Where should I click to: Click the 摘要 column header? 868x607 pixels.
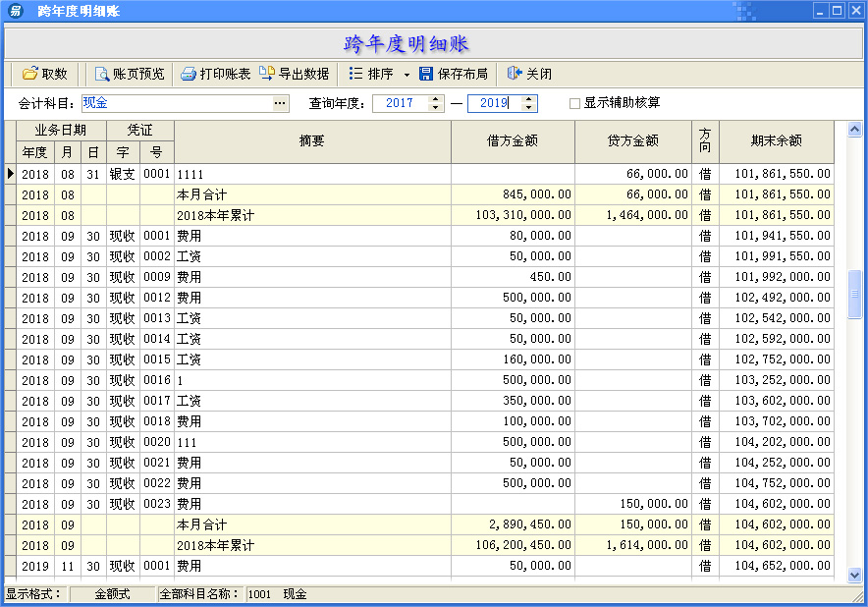pyautogui.click(x=312, y=141)
